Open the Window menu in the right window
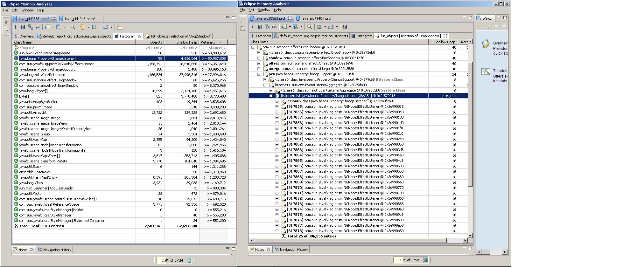 [x=264, y=10]
